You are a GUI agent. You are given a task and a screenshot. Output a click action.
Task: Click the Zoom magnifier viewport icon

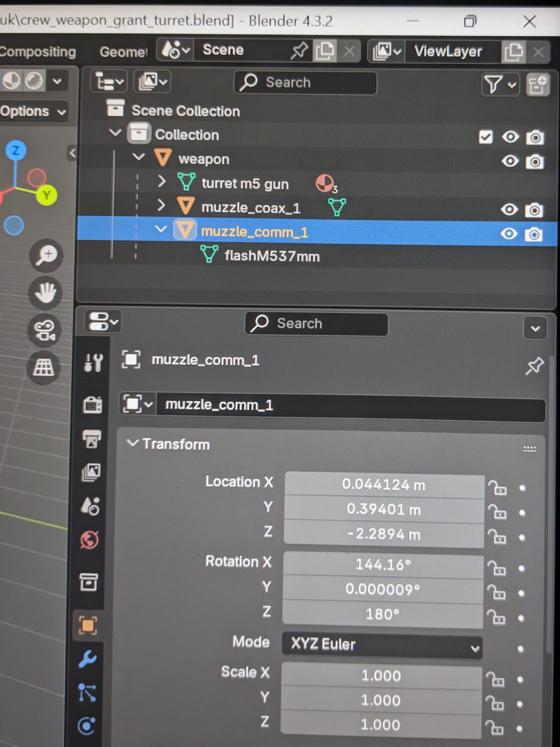(46, 255)
